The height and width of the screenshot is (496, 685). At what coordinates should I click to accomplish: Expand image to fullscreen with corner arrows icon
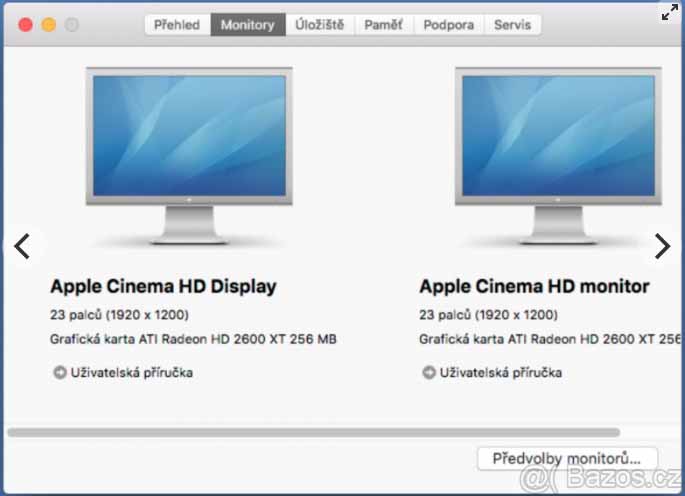pyautogui.click(x=670, y=12)
